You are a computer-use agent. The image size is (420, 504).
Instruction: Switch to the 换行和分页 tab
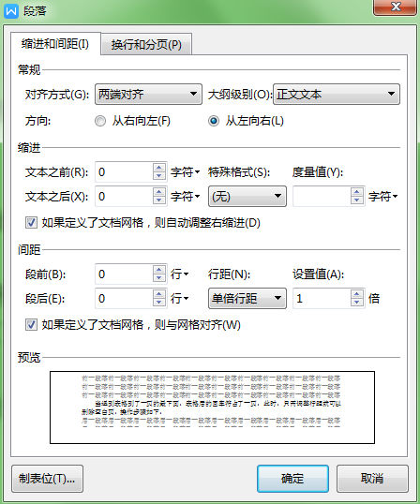(x=146, y=44)
